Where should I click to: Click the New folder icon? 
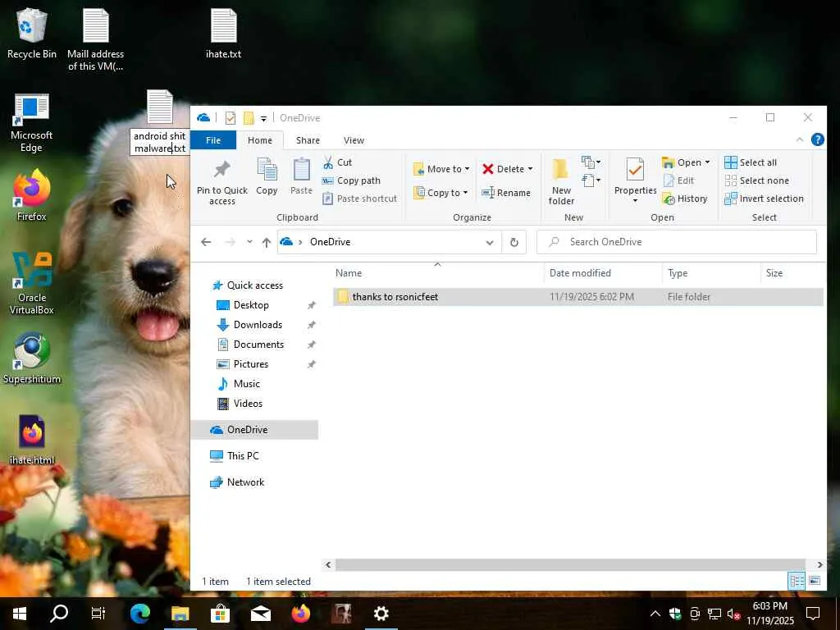[x=561, y=170]
